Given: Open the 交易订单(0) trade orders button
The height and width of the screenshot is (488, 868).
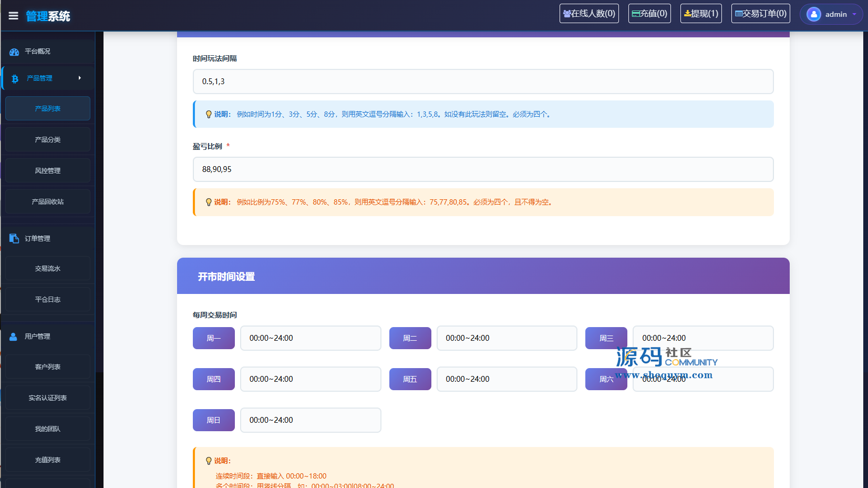Looking at the screenshot, I should coord(761,14).
